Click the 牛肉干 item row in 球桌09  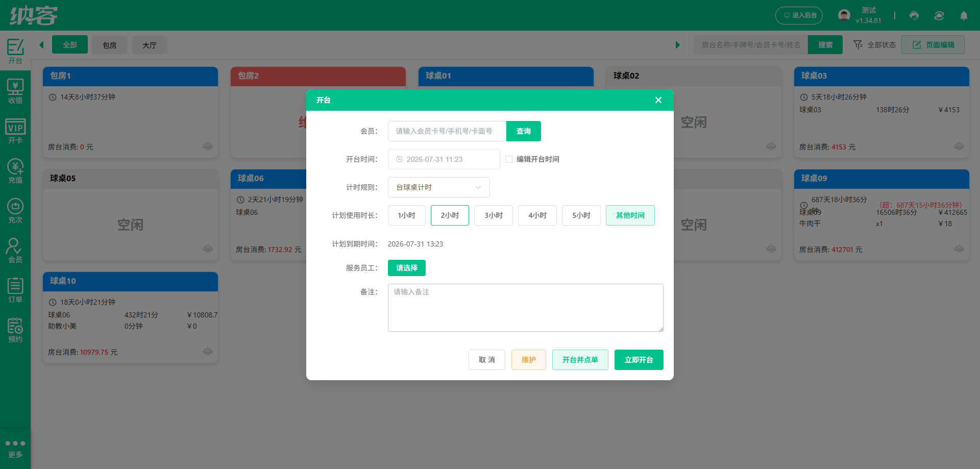coord(881,224)
